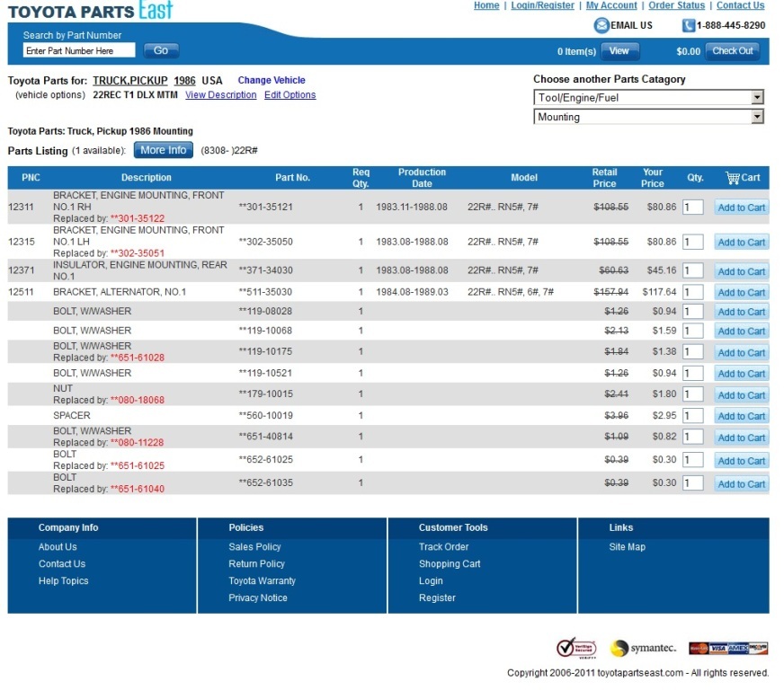Click the Symantec logo
Viewport: 784px width, 690px height.
(x=644, y=649)
